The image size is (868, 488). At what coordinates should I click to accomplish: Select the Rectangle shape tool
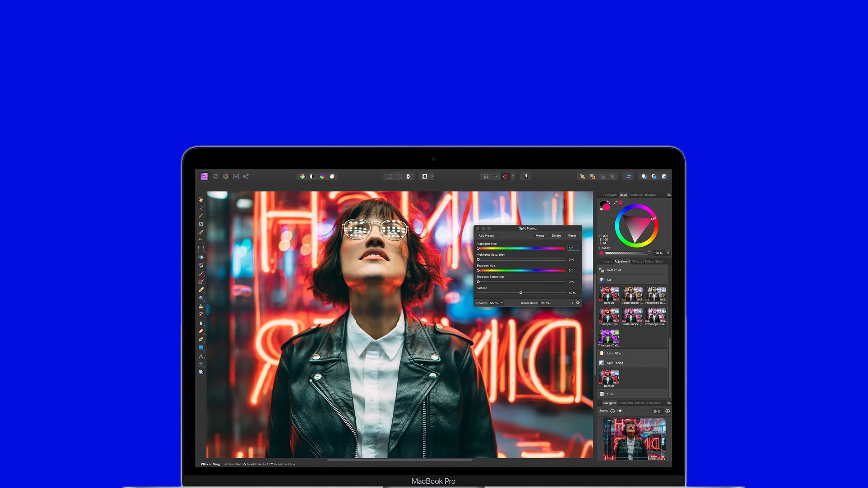pyautogui.click(x=201, y=348)
